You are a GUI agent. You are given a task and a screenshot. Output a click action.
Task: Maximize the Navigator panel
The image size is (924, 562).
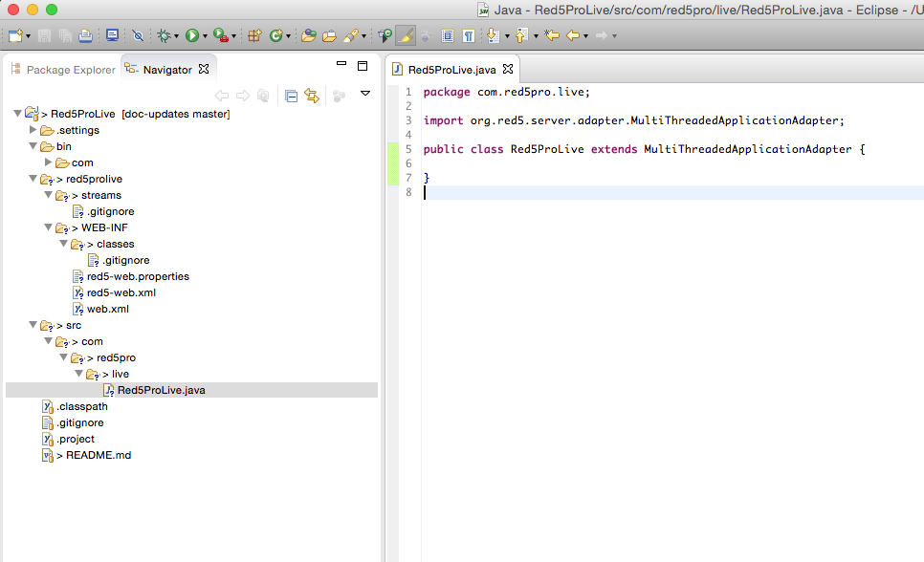click(363, 66)
